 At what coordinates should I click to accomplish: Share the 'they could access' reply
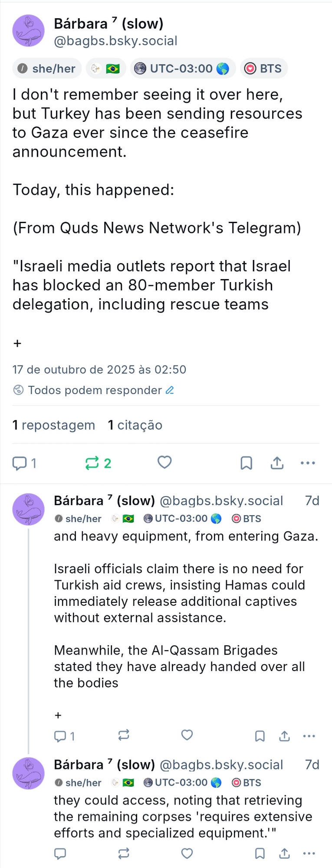284,853
